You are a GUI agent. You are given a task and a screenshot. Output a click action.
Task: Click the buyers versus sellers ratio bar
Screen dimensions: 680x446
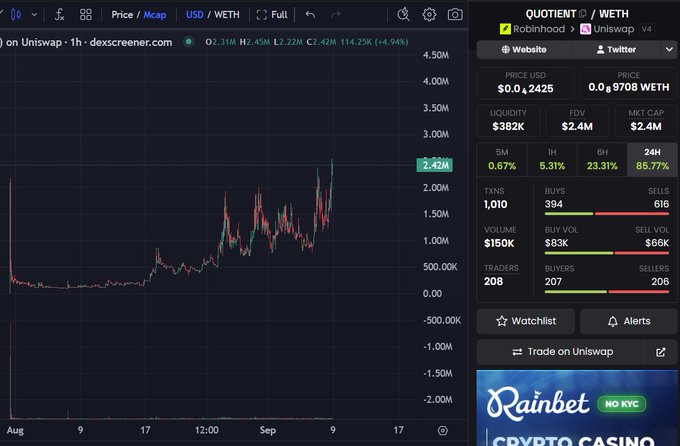tap(607, 292)
